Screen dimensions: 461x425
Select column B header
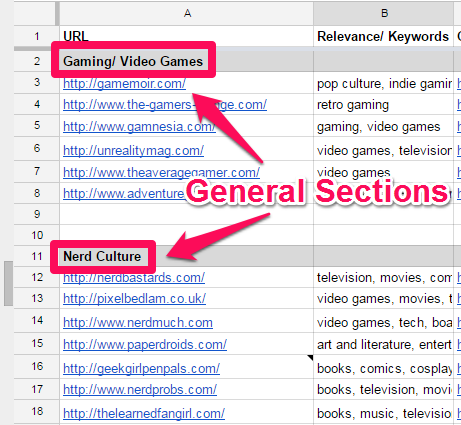[384, 13]
